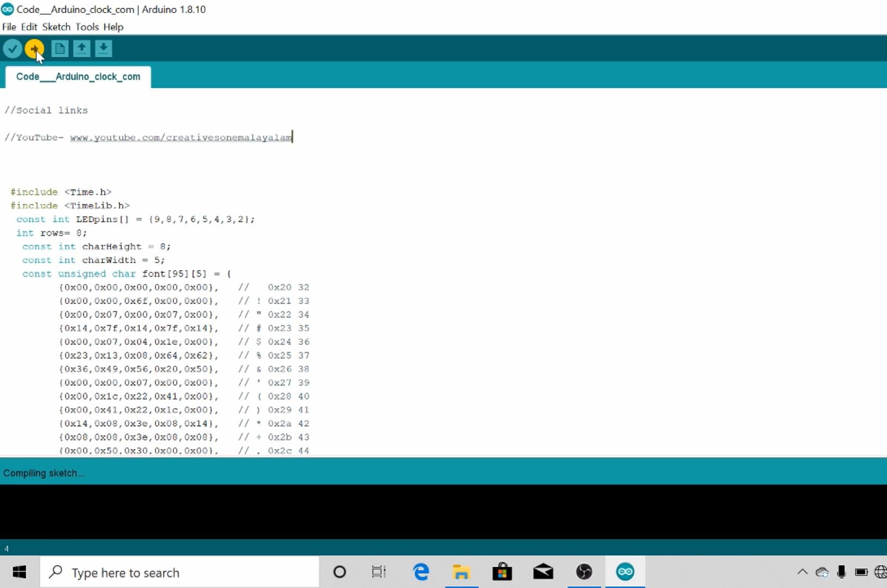Click the Type here to search box
The height and width of the screenshot is (588, 887).
pyautogui.click(x=180, y=572)
